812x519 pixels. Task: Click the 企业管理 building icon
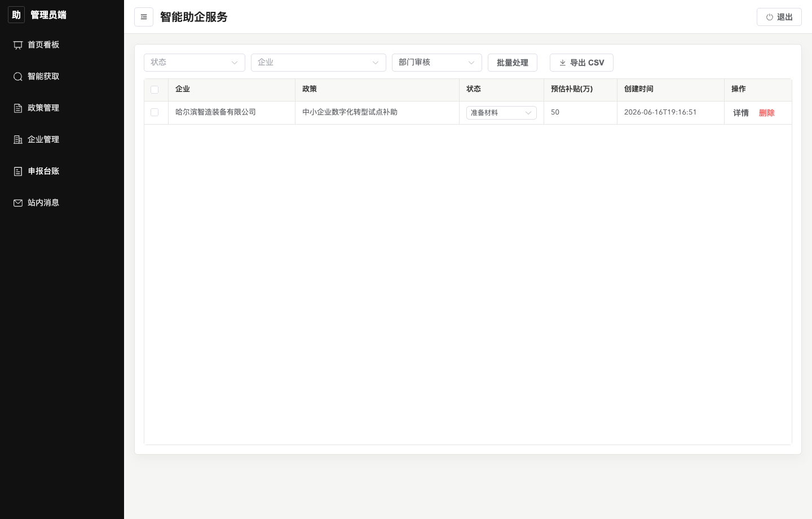[x=18, y=140]
